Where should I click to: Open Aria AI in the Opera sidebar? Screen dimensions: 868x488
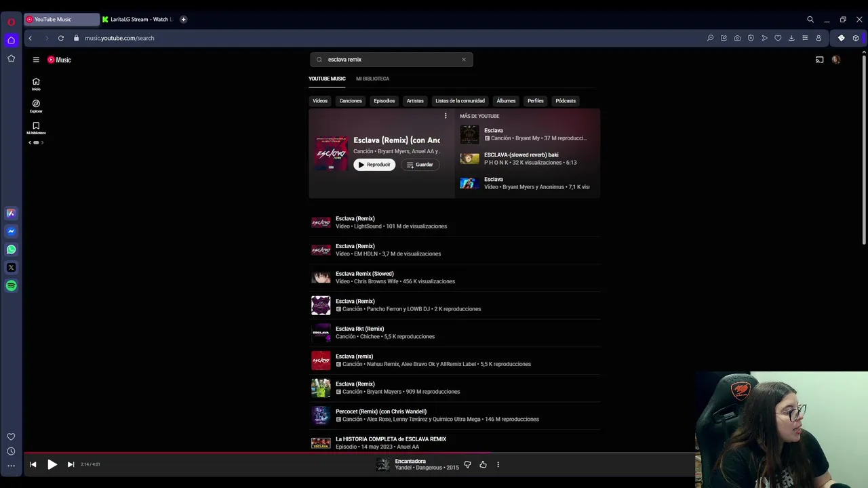point(11,213)
